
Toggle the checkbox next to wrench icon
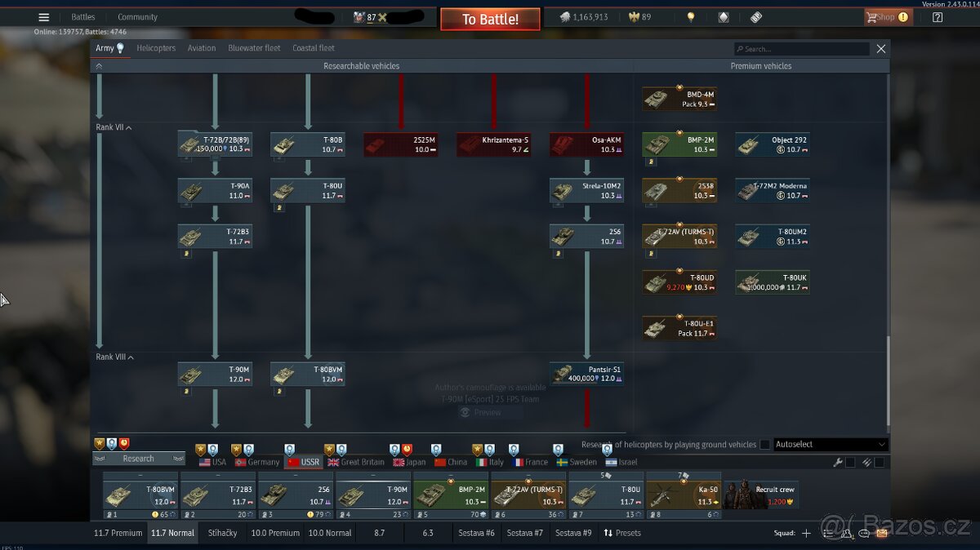(x=850, y=463)
